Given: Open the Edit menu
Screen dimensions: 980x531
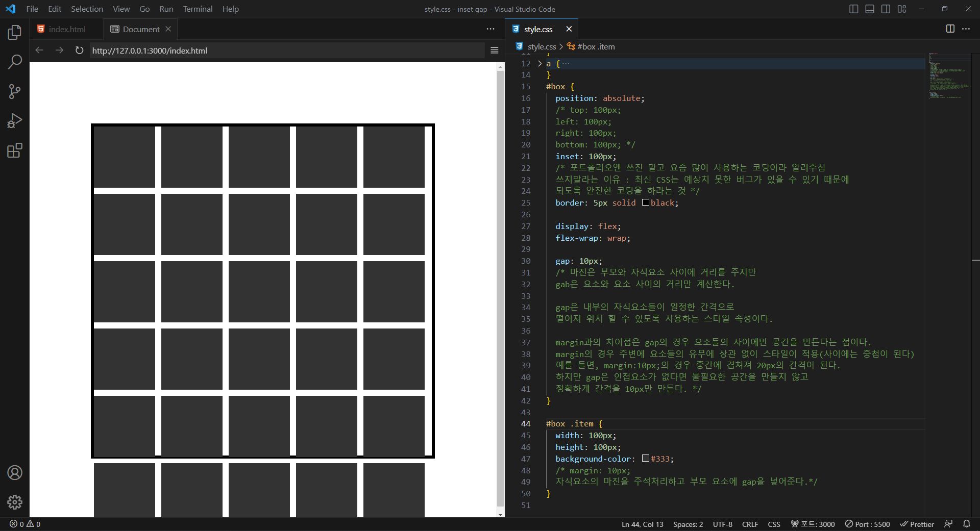Looking at the screenshot, I should click(x=55, y=9).
